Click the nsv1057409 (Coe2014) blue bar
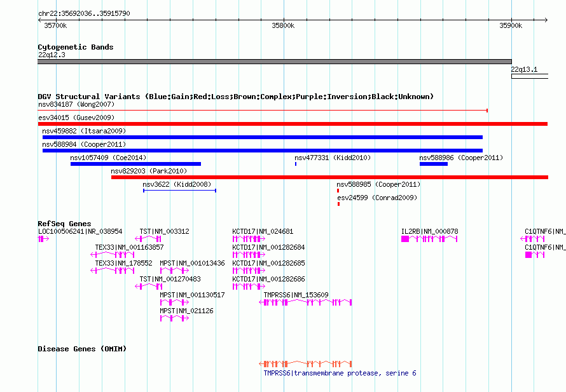 pos(135,164)
